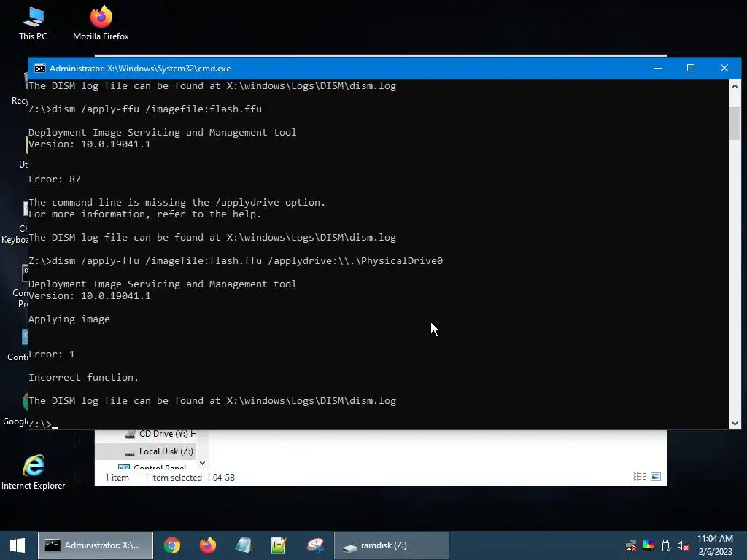Launch Mozilla Firefox from the desktop
Image resolution: width=747 pixels, height=560 pixels.
[101, 23]
